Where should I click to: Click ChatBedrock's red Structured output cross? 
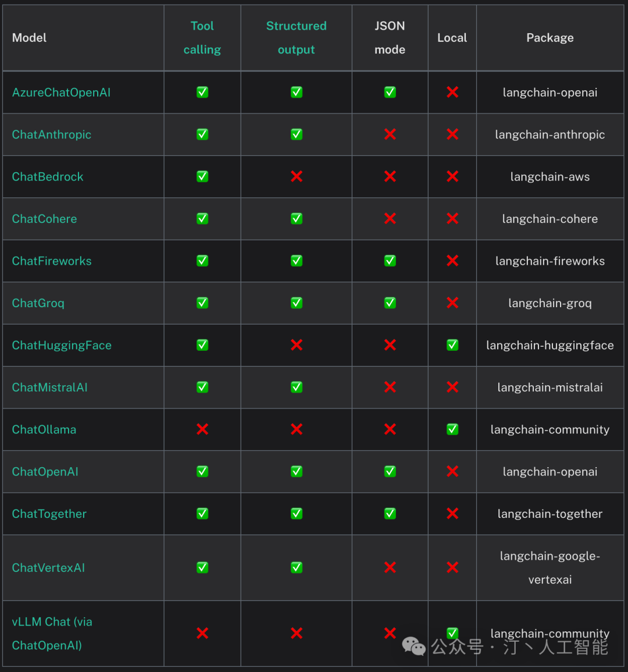(297, 176)
